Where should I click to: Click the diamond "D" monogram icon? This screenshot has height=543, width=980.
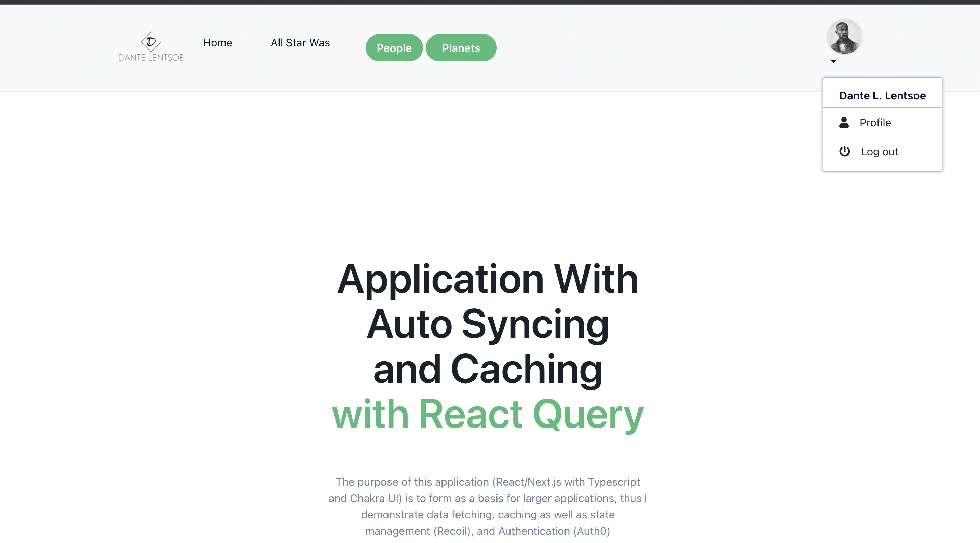151,42
